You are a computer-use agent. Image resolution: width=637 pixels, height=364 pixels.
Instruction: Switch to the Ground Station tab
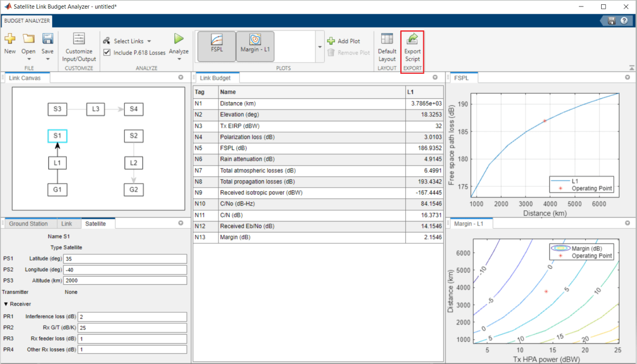(28, 224)
